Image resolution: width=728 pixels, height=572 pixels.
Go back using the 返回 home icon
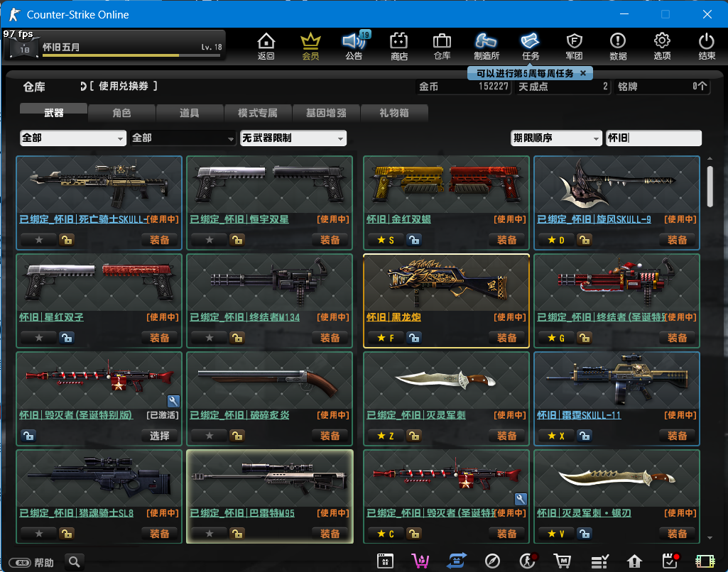tap(266, 46)
